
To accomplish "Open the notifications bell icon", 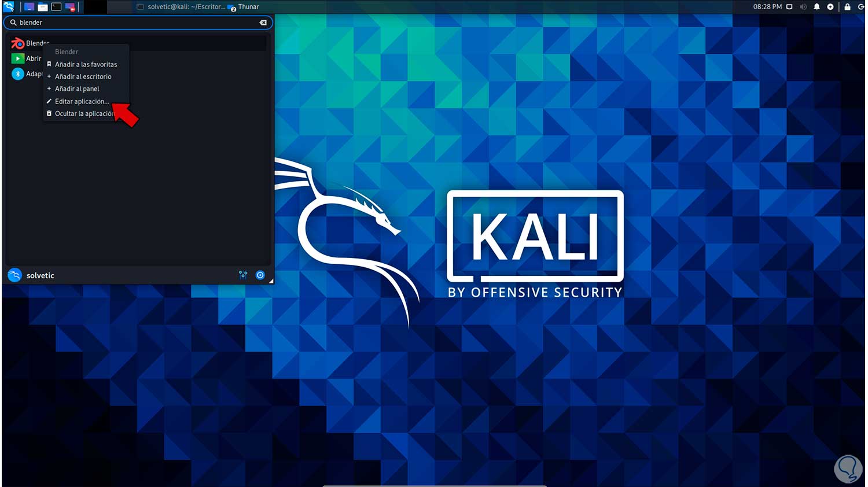I will [x=817, y=7].
